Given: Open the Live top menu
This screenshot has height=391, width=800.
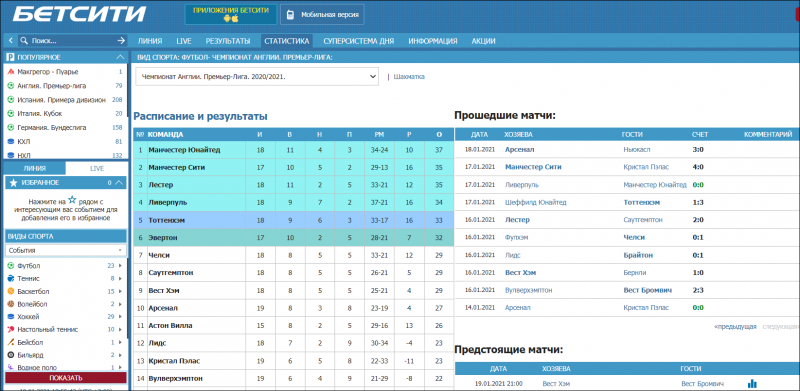Looking at the screenshot, I should (x=184, y=41).
